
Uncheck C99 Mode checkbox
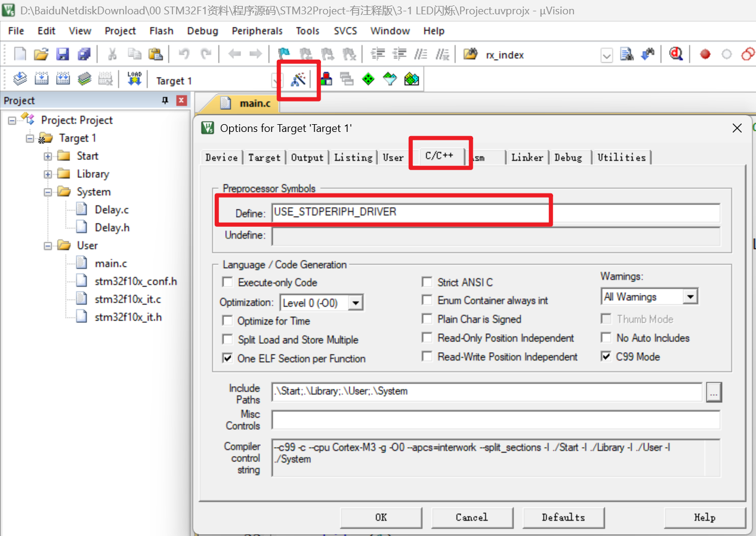coord(606,356)
